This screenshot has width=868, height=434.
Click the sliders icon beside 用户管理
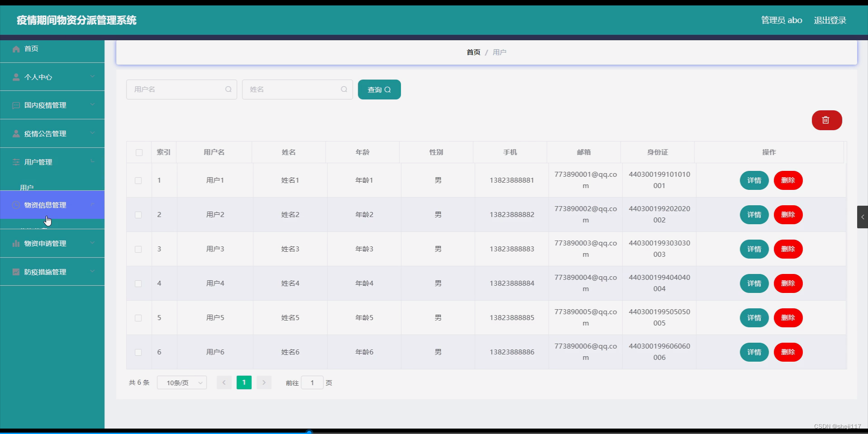[x=16, y=162]
